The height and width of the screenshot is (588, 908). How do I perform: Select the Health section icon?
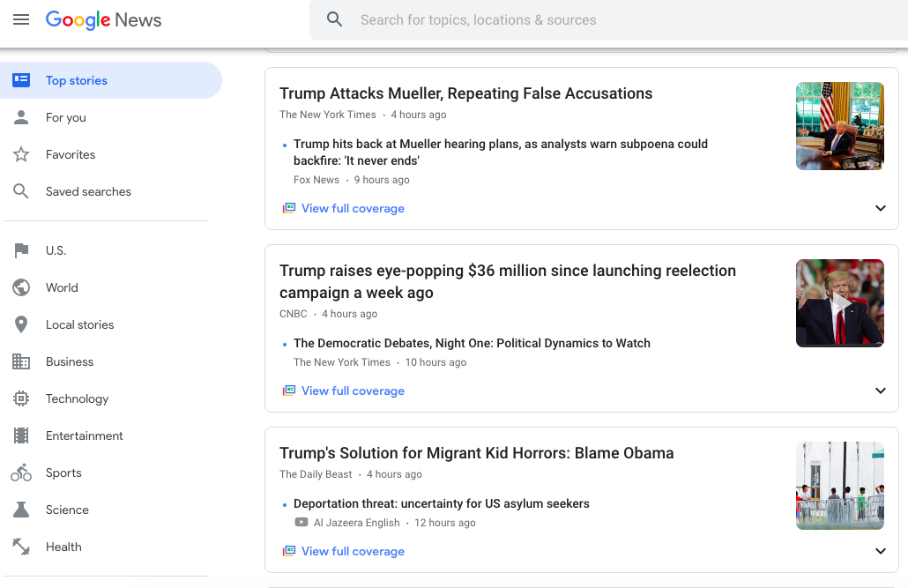tap(21, 547)
